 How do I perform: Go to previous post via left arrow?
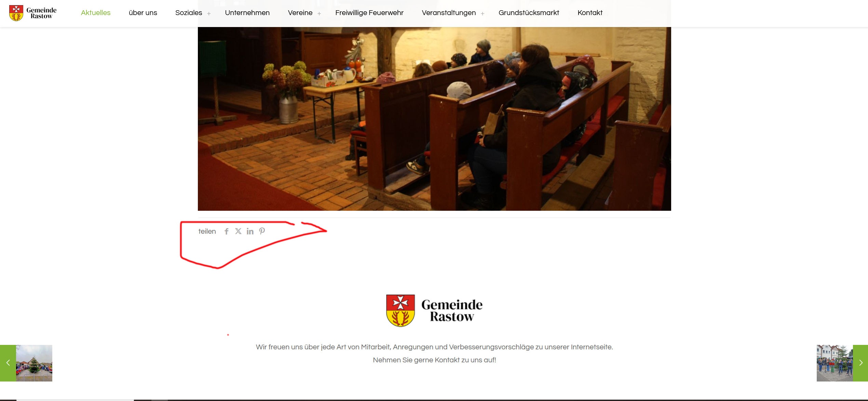point(8,363)
